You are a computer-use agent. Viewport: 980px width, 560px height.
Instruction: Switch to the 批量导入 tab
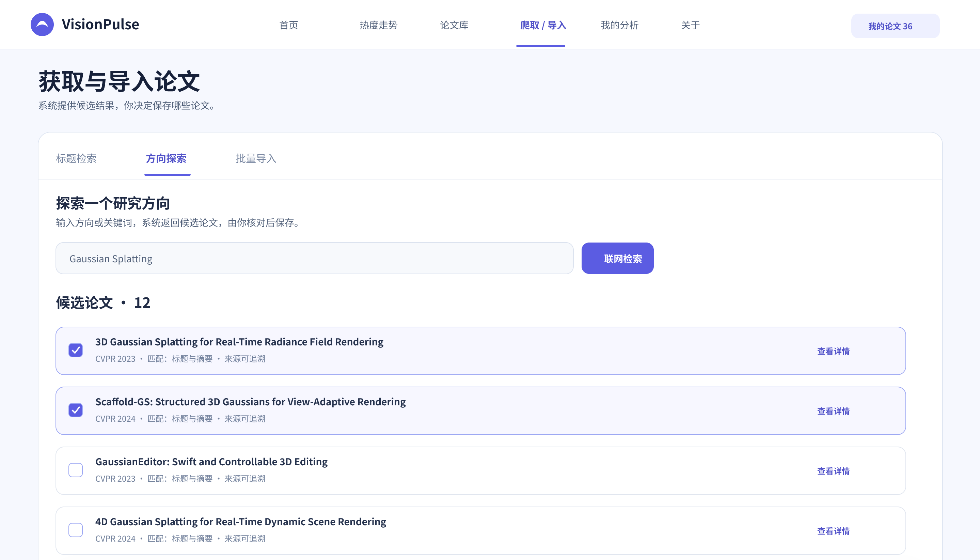click(x=256, y=158)
